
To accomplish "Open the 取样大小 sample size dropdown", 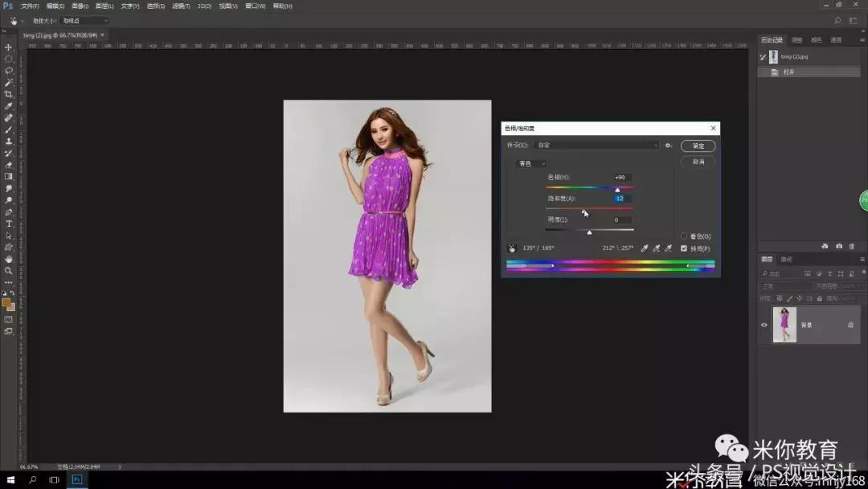I will click(84, 20).
